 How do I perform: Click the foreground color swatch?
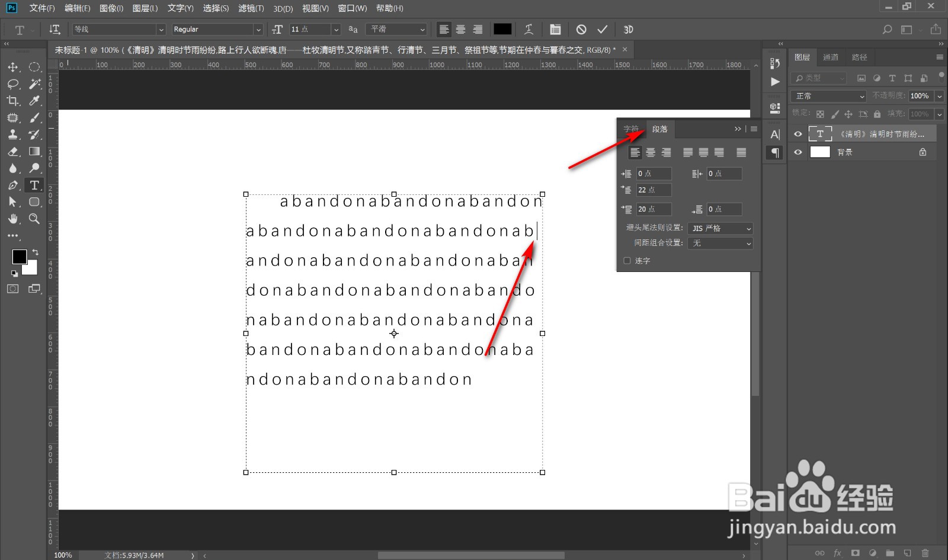click(x=20, y=257)
